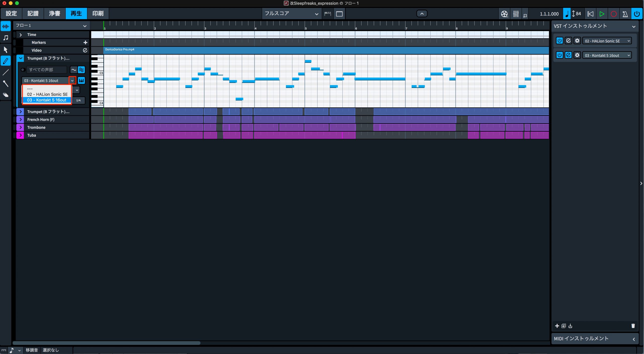Switch to the 印刷 mode tab
This screenshot has width=644, height=354.
(98, 14)
